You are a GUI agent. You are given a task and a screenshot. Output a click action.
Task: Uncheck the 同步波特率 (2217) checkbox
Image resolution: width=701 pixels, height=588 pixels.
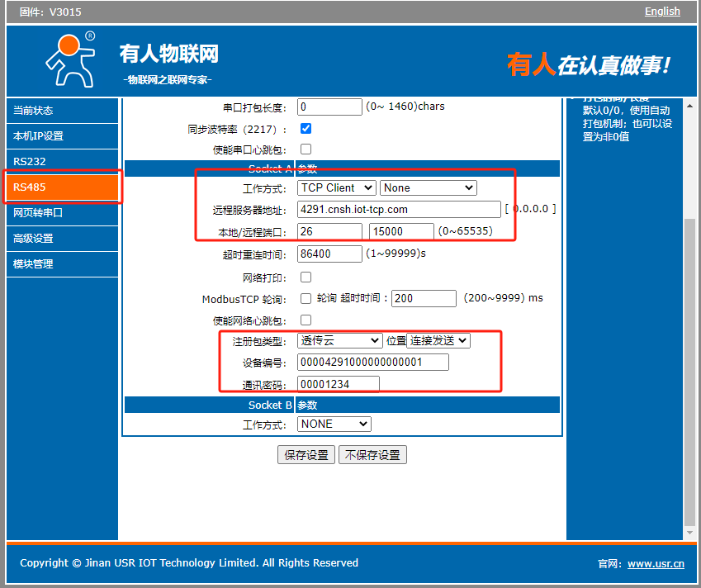306,129
